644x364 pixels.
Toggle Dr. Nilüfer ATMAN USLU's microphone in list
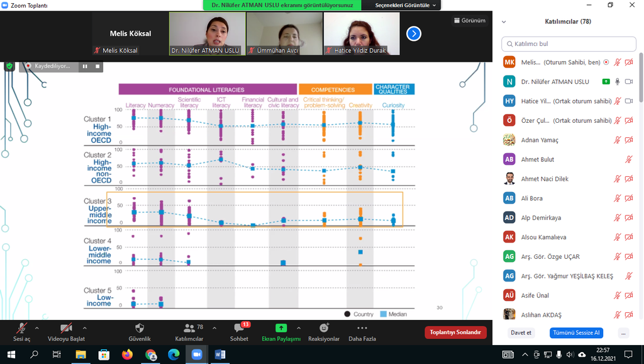[618, 82]
